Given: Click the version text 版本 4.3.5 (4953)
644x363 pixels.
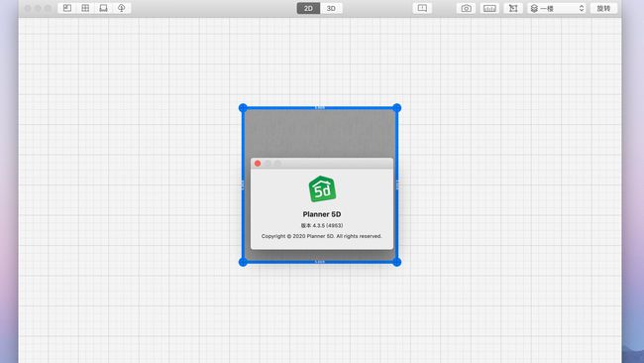Looking at the screenshot, I should click(322, 225).
